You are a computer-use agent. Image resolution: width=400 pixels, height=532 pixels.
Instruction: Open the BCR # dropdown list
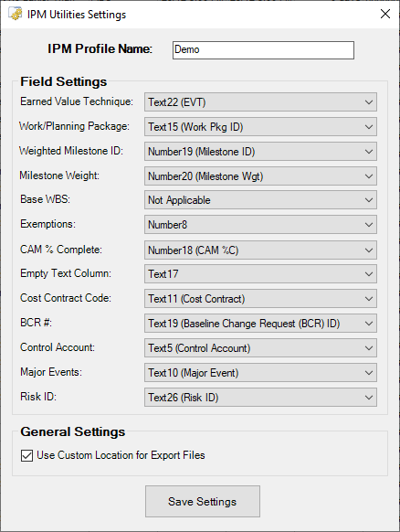click(x=260, y=324)
